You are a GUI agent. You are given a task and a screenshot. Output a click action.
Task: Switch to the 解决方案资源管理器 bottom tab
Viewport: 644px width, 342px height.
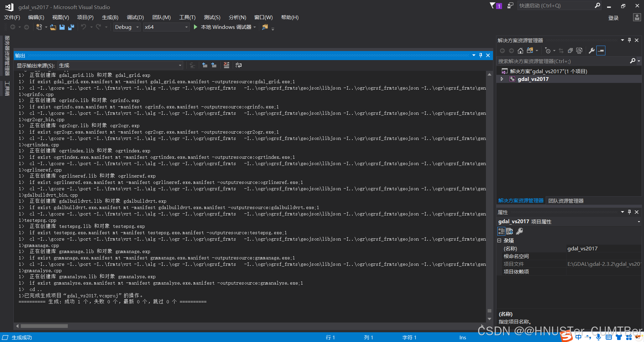[x=521, y=201]
